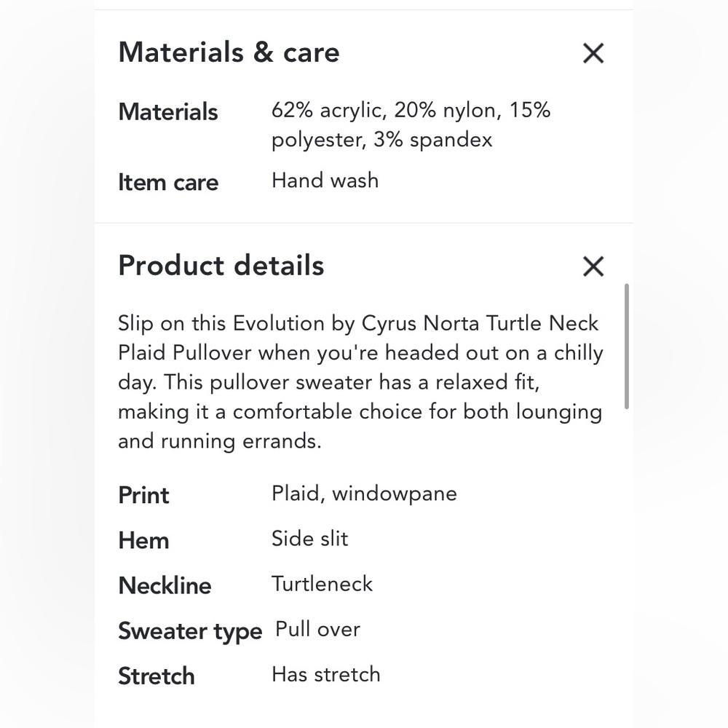Screen dimensions: 728x728
Task: Click the Materials label
Action: pyautogui.click(x=168, y=112)
